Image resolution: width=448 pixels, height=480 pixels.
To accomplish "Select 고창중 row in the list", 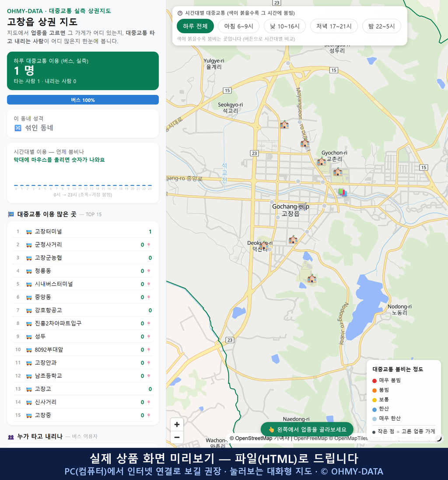I will 83,415.
